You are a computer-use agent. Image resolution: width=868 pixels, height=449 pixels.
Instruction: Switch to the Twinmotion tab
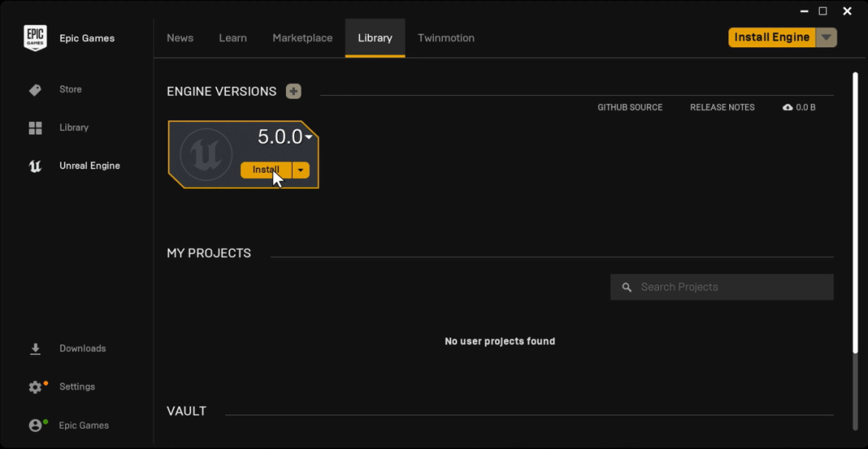(x=446, y=38)
